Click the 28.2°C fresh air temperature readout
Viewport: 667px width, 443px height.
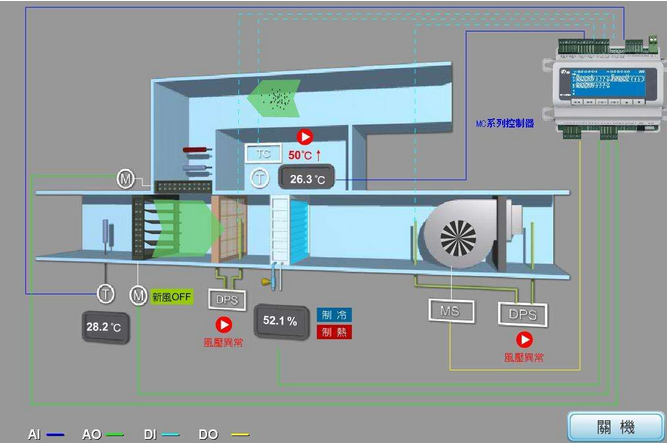[x=105, y=326]
